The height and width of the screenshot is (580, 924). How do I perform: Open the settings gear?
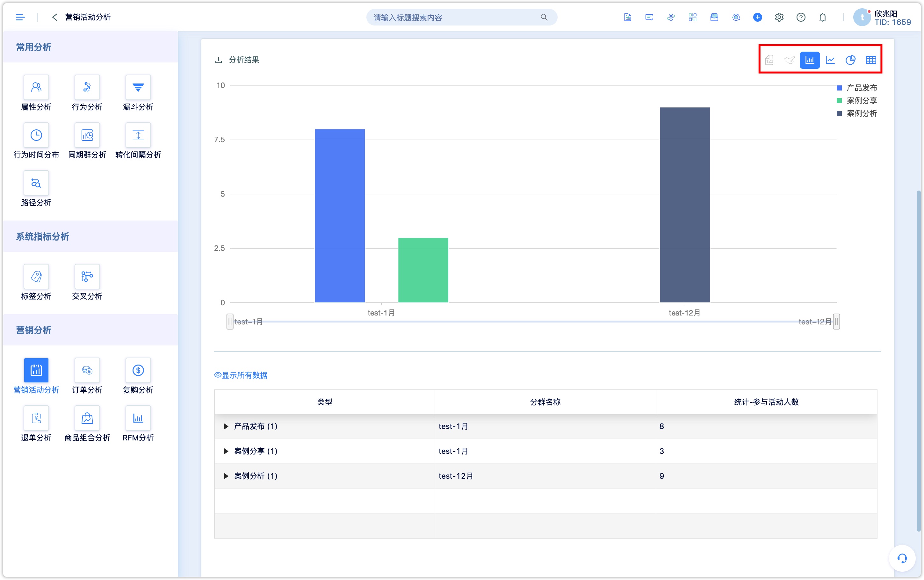(x=779, y=17)
